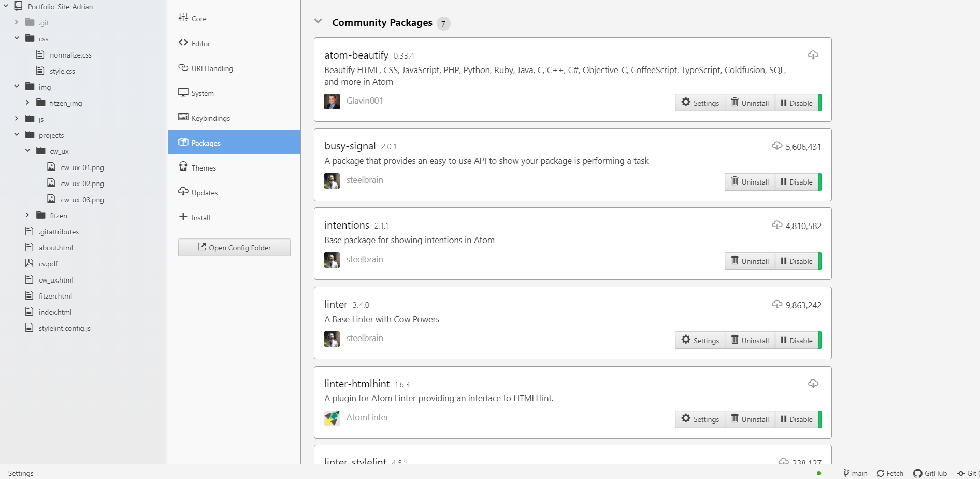Expand the fitzen_img folder
Screen dimensions: 980x479
(x=27, y=103)
